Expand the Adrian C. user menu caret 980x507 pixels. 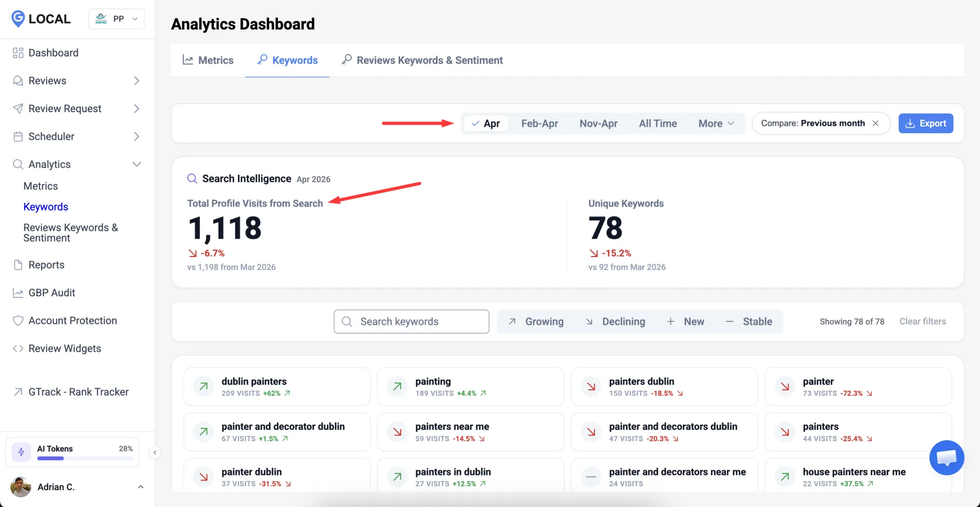(x=140, y=487)
